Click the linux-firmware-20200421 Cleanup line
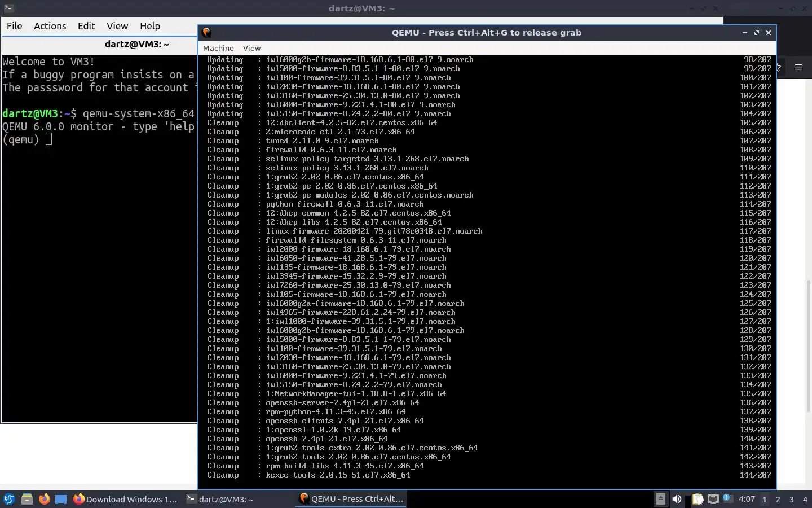 489,231
